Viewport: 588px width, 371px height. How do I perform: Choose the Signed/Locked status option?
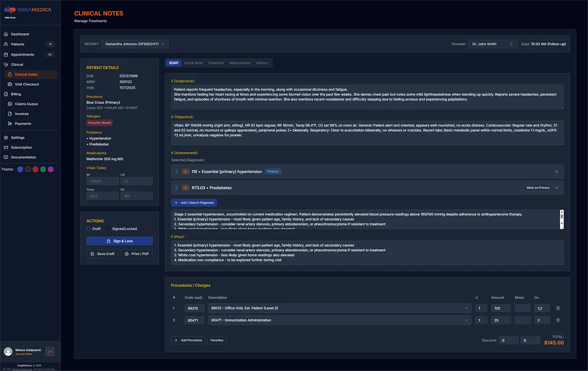pyautogui.click(x=108, y=229)
